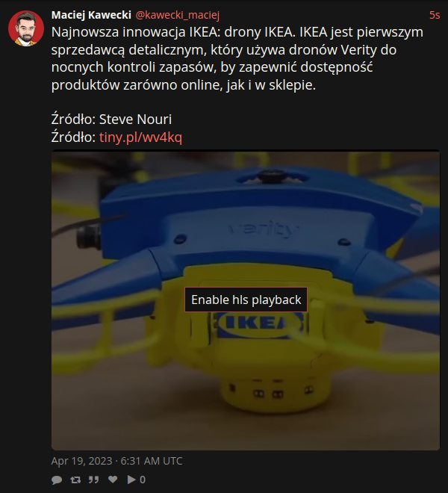Click the play triangle views icon

(x=131, y=480)
